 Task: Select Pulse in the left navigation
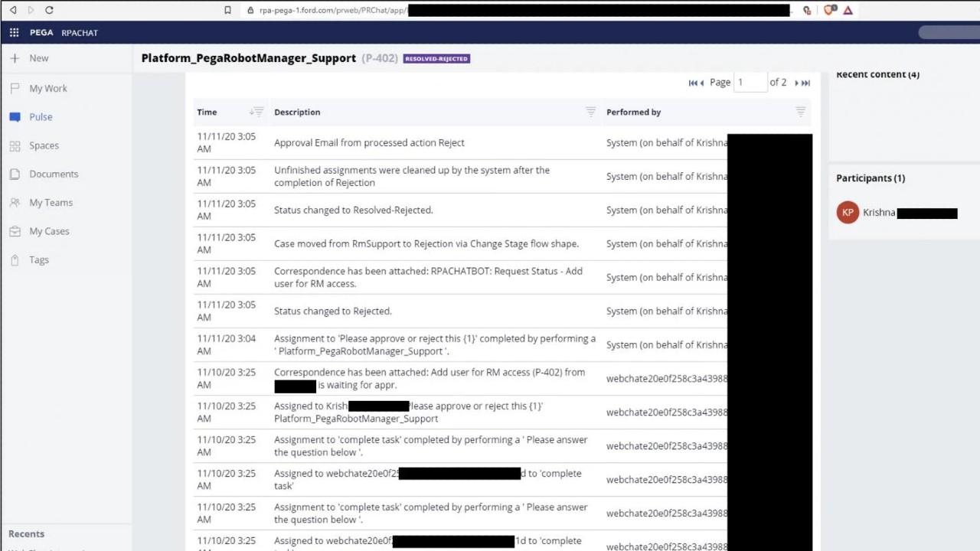pyautogui.click(x=41, y=117)
